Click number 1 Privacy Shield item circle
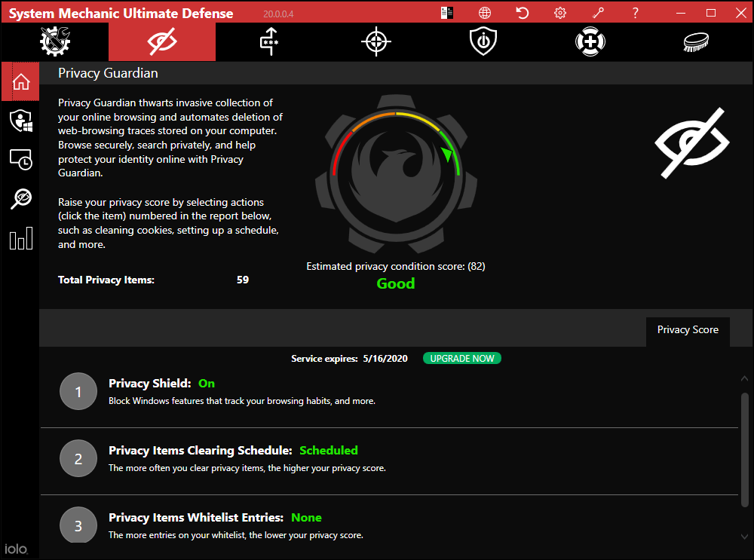Screen dimensions: 754x560 pyautogui.click(x=78, y=391)
